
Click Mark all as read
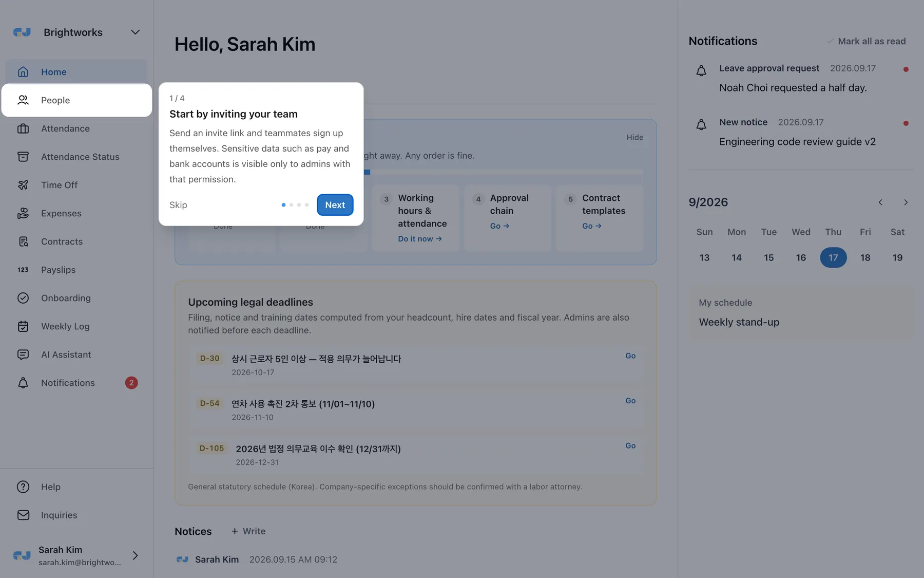[x=866, y=41]
